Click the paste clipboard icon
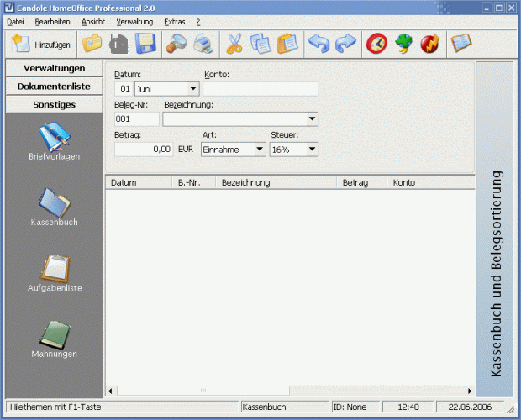This screenshot has width=521, height=420. [x=287, y=44]
